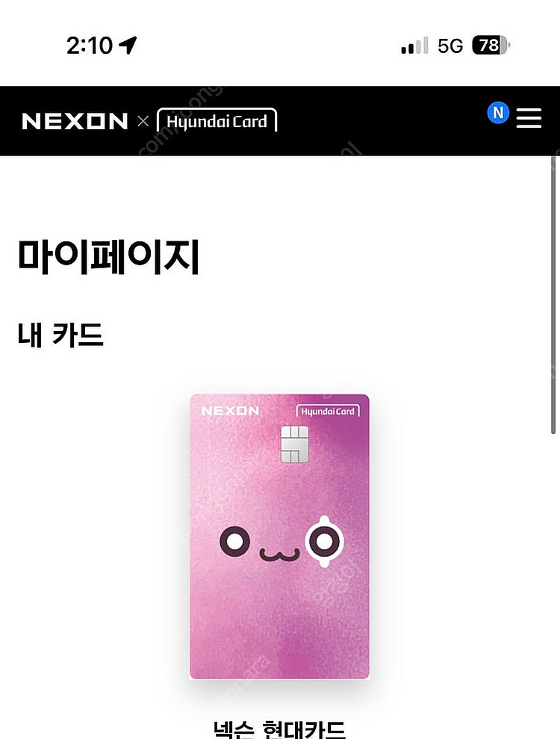Click the pink Nexon card image
Image resolution: width=560 pixels, height=739 pixels.
pos(279,537)
